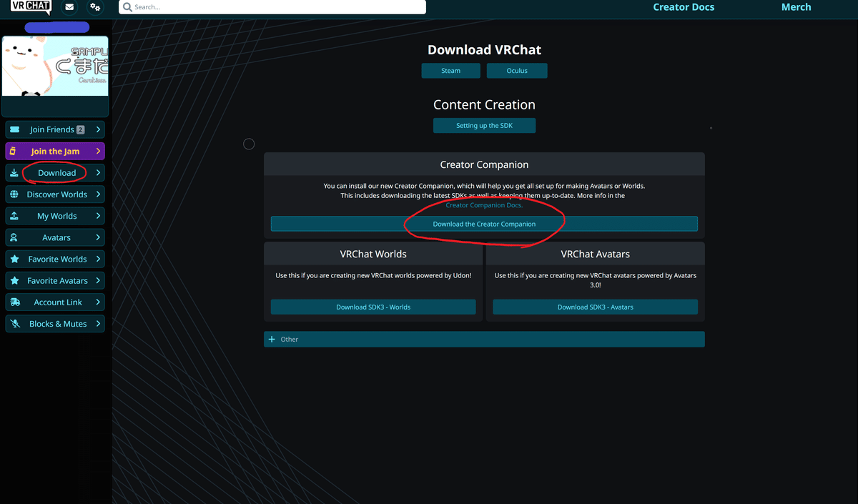Click the VRChat Worlds card title
Screen dimensions: 858x504
tap(373, 254)
